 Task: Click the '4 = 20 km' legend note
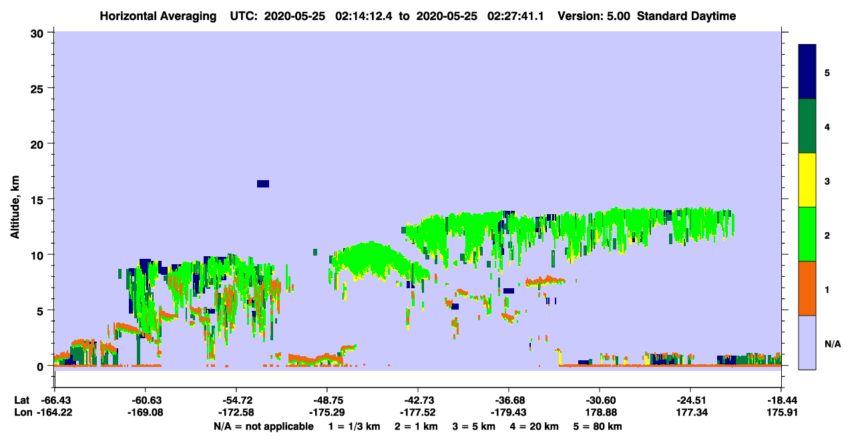point(535,426)
